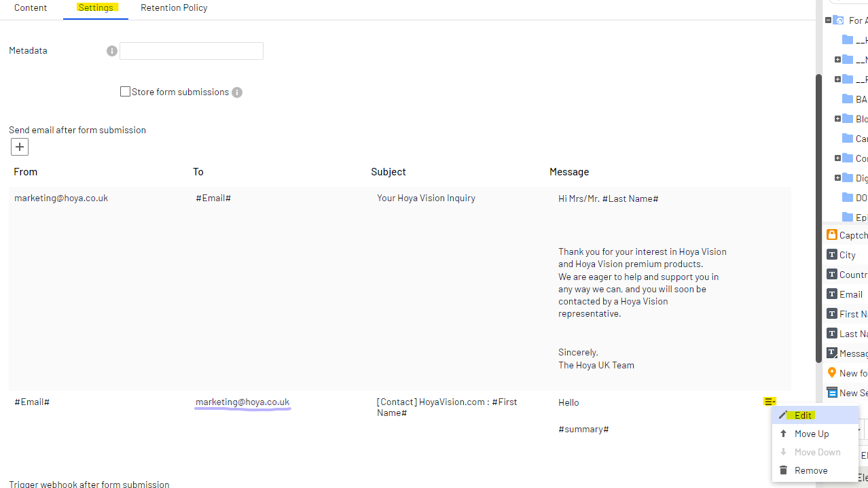
Task: Select the Captcha field lock icon
Action: point(832,234)
